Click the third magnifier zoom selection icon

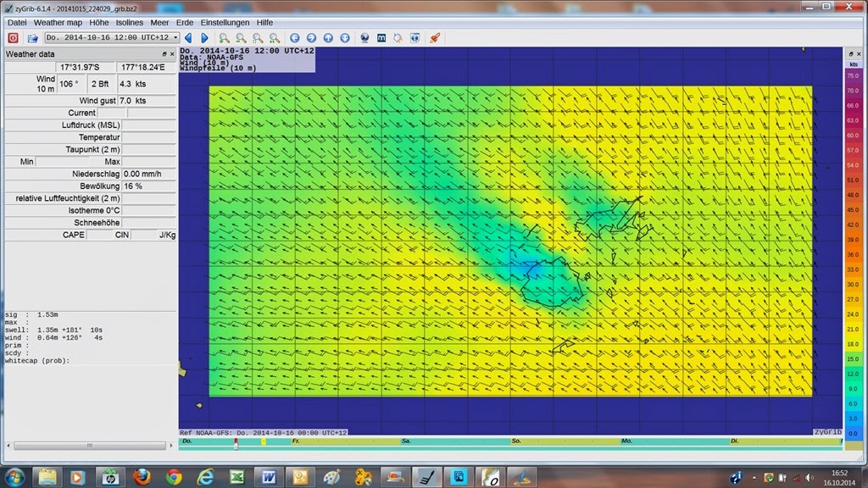(258, 37)
